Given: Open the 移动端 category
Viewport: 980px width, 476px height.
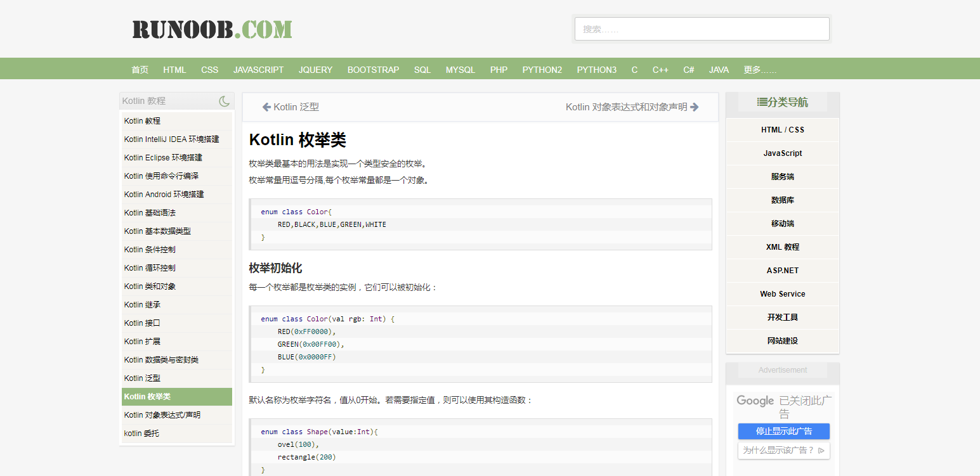Looking at the screenshot, I should click(x=783, y=224).
